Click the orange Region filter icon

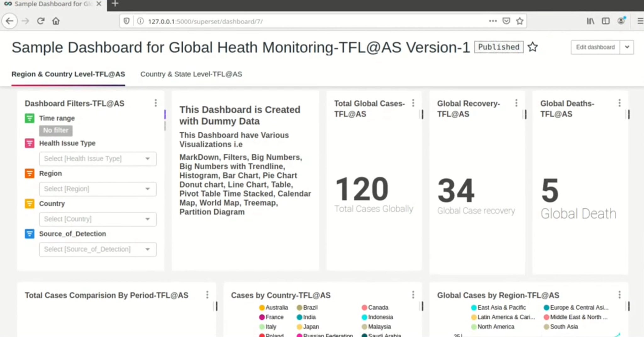(x=29, y=173)
